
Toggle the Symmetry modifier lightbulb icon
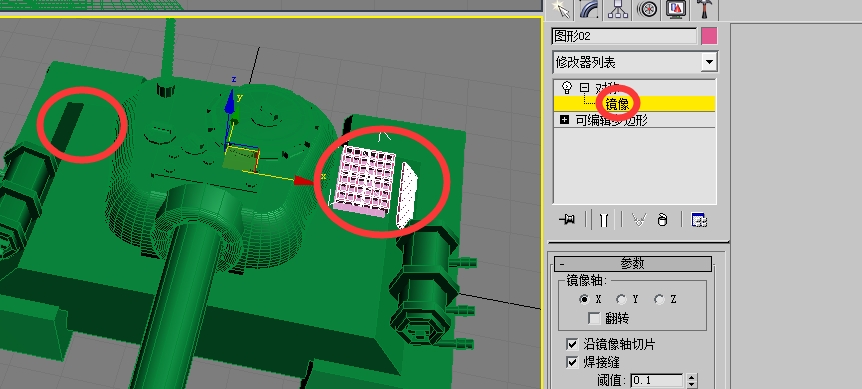(566, 87)
